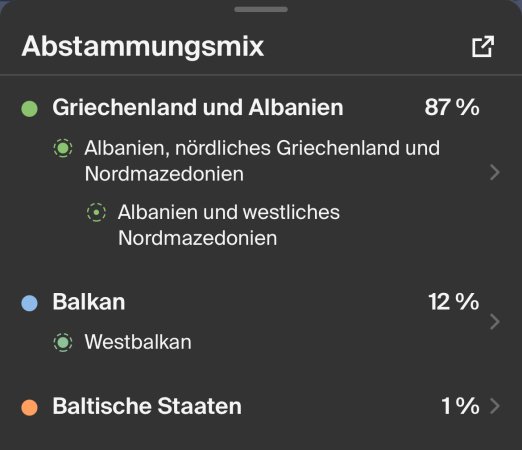The width and height of the screenshot is (522, 450).
Task: Click the 12 % value
Action: 454,302
